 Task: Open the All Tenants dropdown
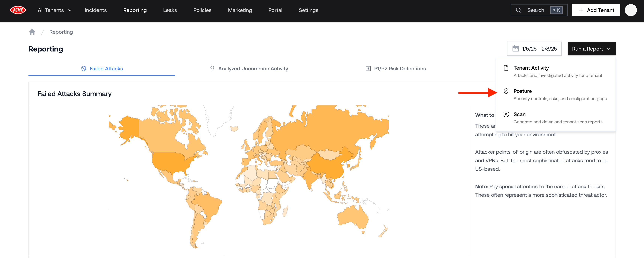point(55,10)
